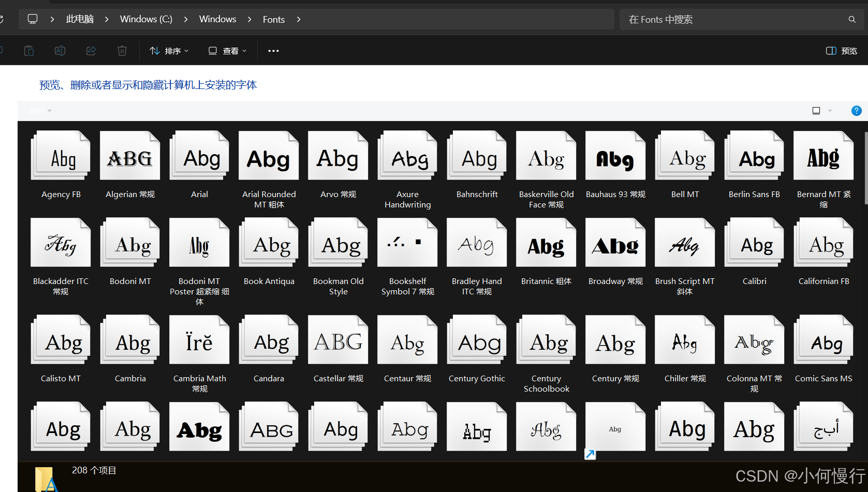Select Brush Script MT font icon

tap(685, 242)
